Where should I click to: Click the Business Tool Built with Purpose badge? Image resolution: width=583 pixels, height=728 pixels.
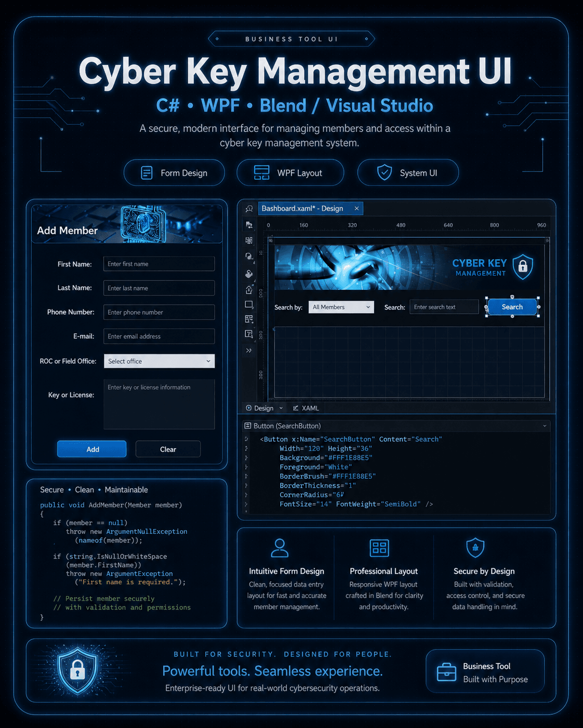click(485, 672)
